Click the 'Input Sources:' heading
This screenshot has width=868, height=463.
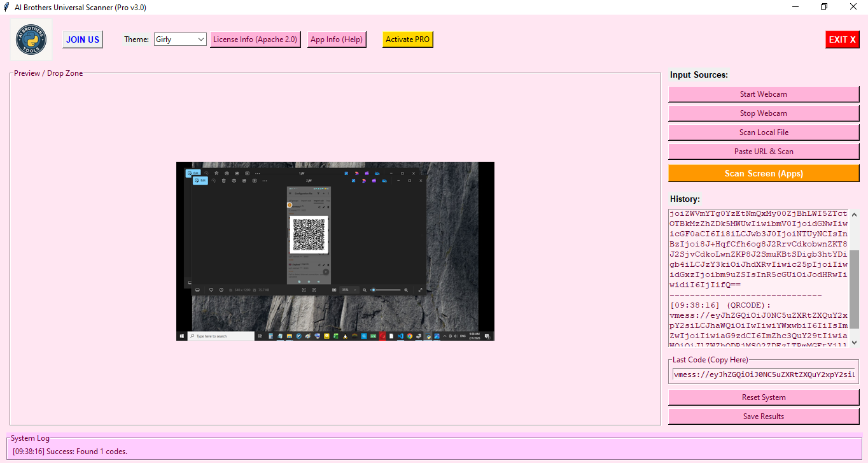click(x=699, y=75)
